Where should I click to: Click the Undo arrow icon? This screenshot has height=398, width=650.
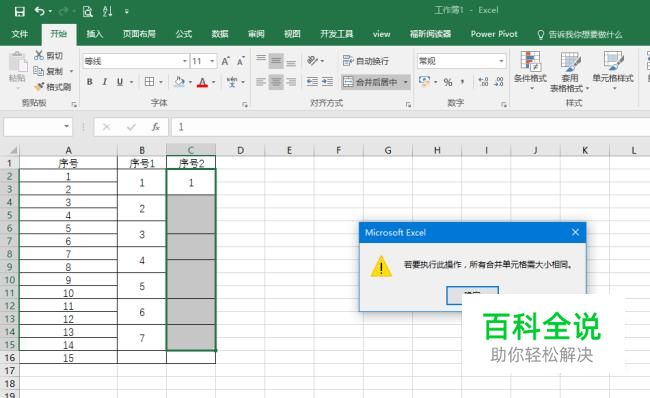[x=40, y=11]
